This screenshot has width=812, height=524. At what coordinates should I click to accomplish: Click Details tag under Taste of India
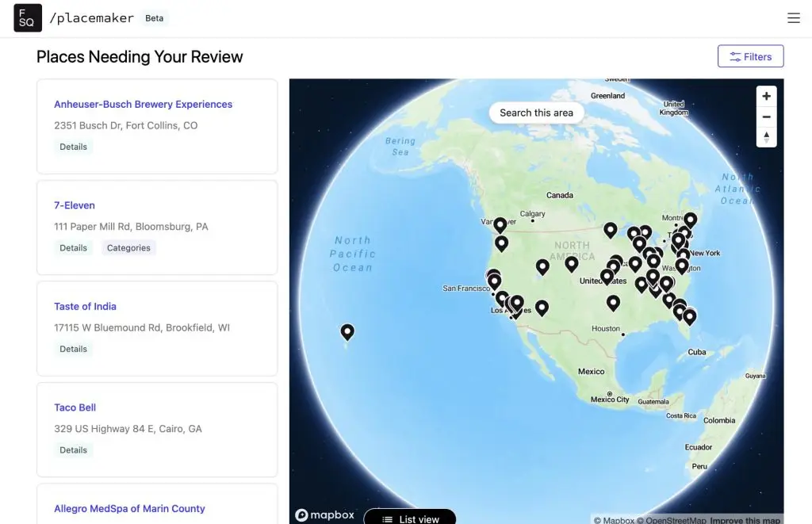[x=73, y=349]
